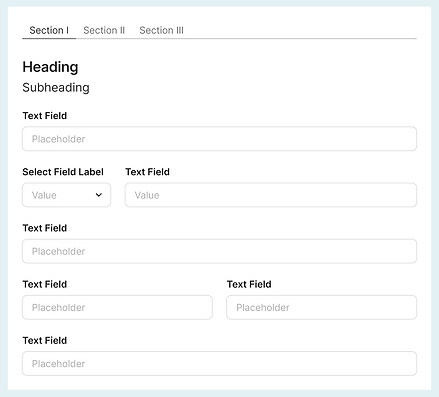Select the Section III tab

click(x=161, y=30)
